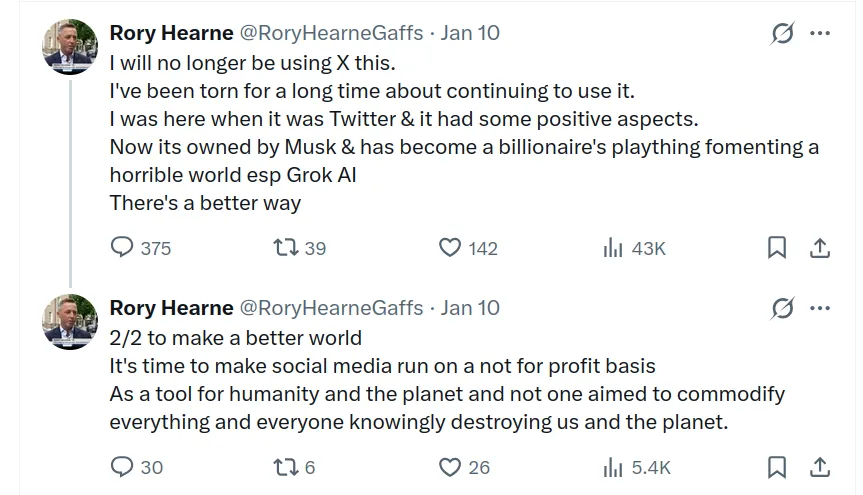Reply to the '2/2 to make a better world' post
Viewport: 863px width, 495px height.
[122, 466]
